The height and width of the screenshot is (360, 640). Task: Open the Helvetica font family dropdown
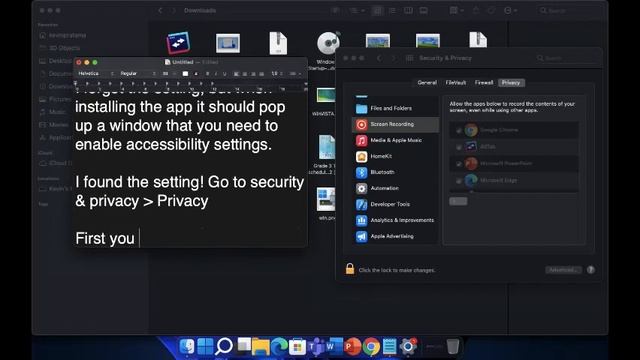pyautogui.click(x=96, y=74)
